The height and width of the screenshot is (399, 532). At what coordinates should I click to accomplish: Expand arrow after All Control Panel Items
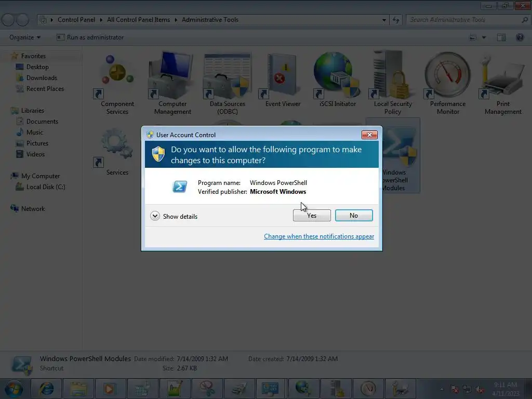(176, 20)
